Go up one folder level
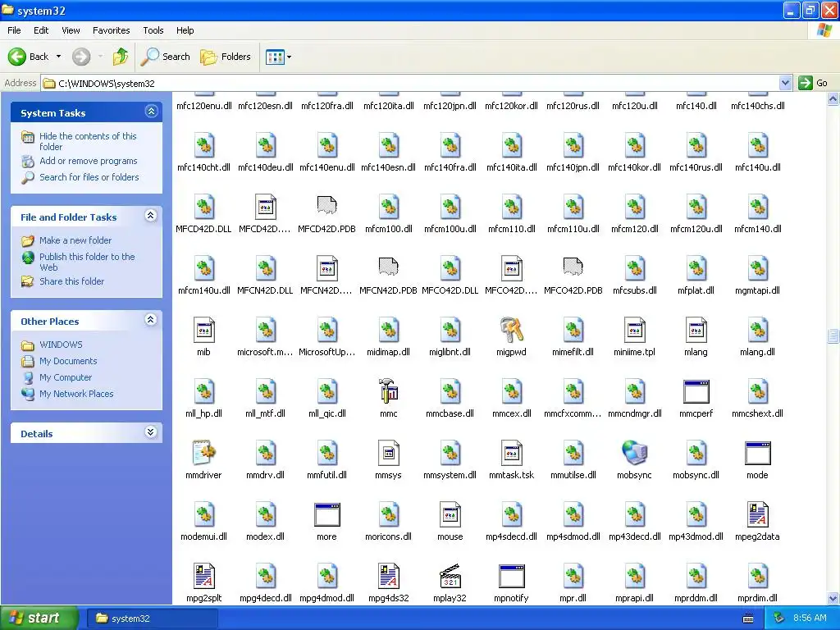The image size is (840, 630). click(121, 57)
